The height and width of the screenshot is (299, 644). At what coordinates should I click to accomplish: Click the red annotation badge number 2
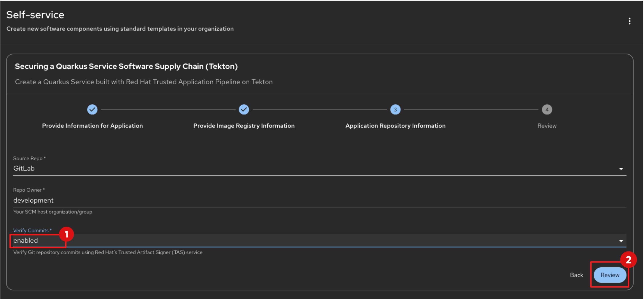pyautogui.click(x=628, y=260)
